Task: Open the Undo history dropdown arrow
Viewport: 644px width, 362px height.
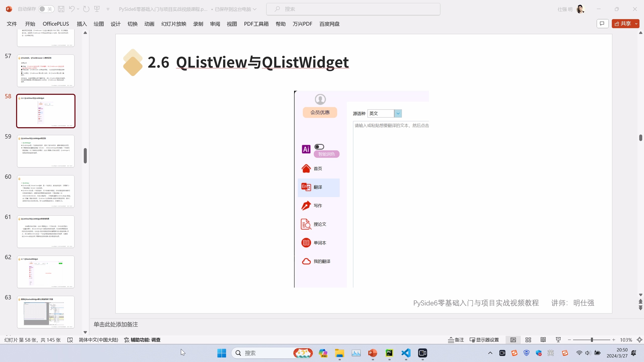Action: pyautogui.click(x=78, y=9)
